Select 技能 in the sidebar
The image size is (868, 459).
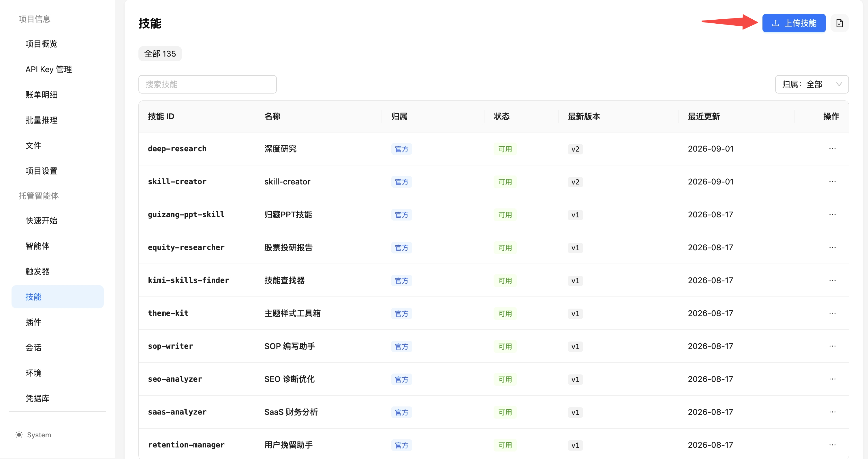pos(58,297)
